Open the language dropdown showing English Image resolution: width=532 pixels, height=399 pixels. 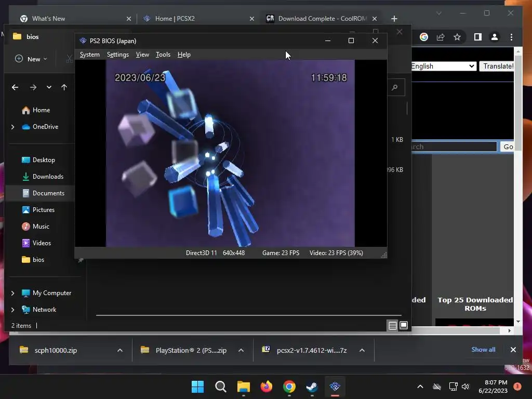click(444, 66)
